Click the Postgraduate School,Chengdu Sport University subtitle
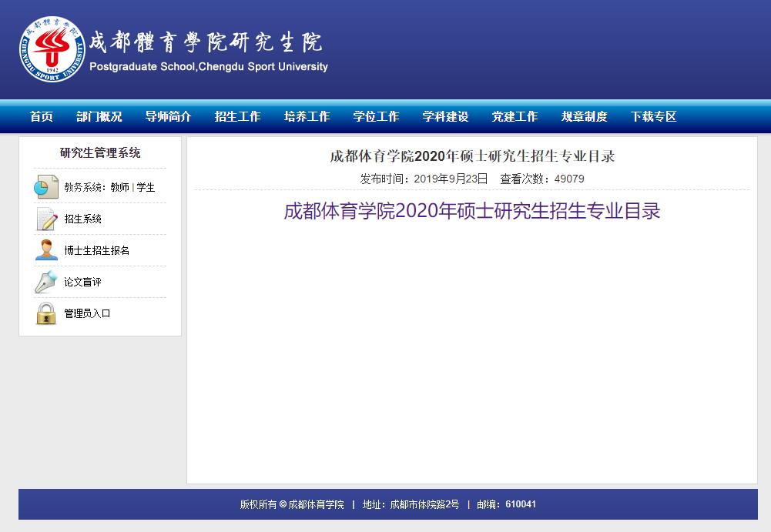771x532 pixels. tap(209, 67)
